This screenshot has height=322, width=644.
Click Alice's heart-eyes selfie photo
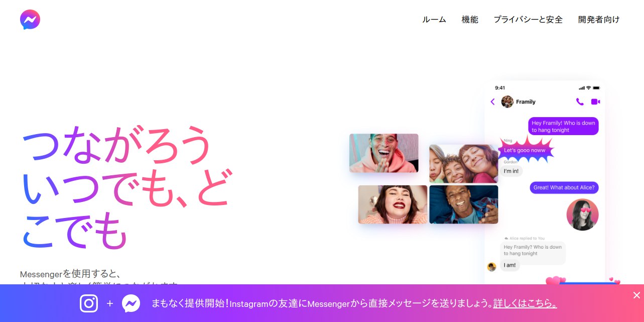[583, 214]
